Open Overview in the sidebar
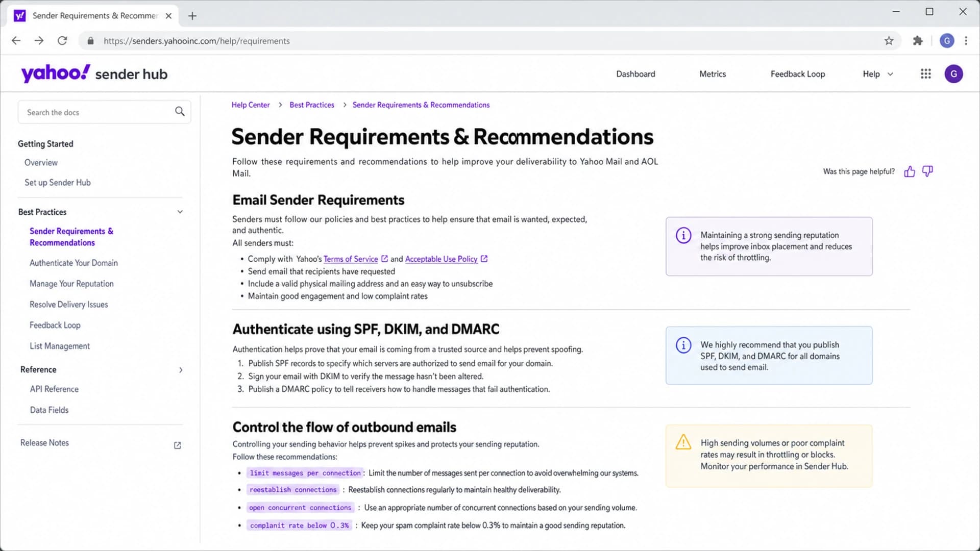980x551 pixels. (x=41, y=162)
